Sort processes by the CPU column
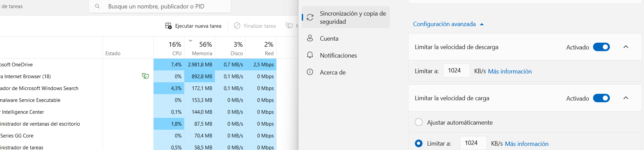 (x=169, y=48)
